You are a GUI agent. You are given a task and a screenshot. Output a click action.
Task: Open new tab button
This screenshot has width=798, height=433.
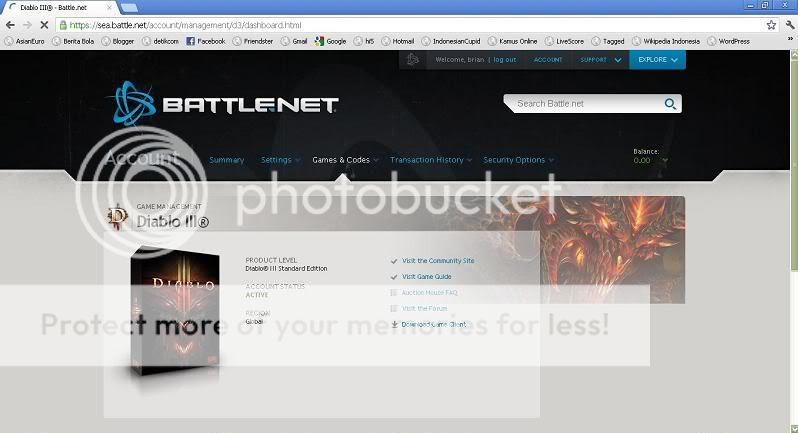point(129,8)
